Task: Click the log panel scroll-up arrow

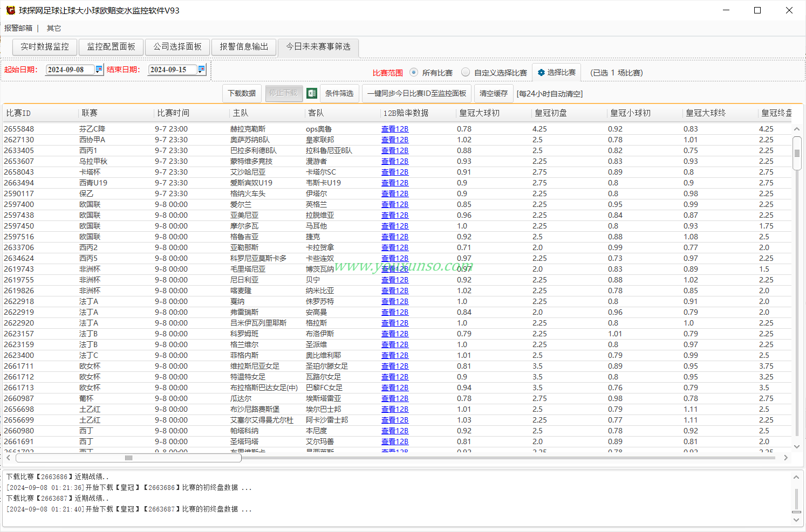Action: (796, 477)
